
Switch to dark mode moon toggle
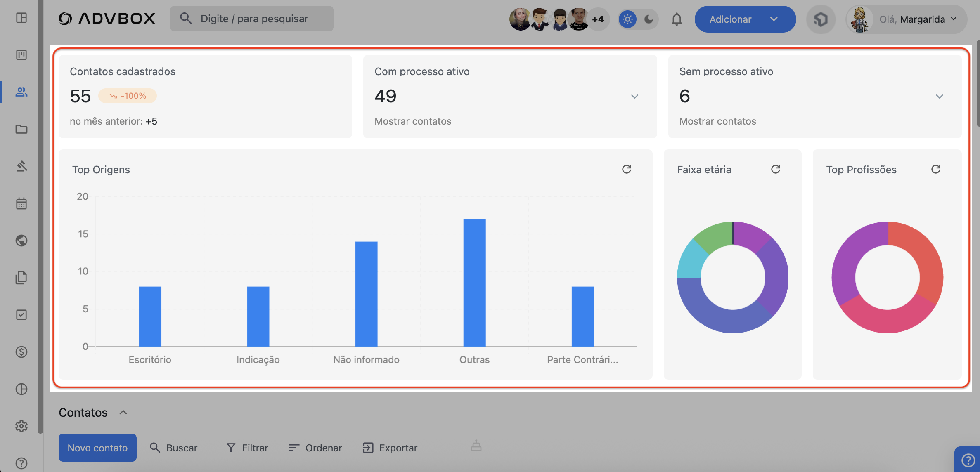[649, 19]
